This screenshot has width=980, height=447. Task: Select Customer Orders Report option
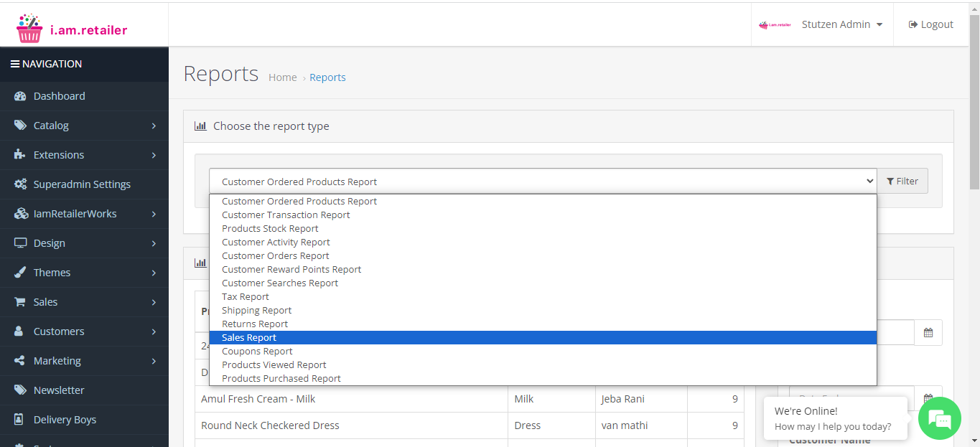[x=543, y=256]
